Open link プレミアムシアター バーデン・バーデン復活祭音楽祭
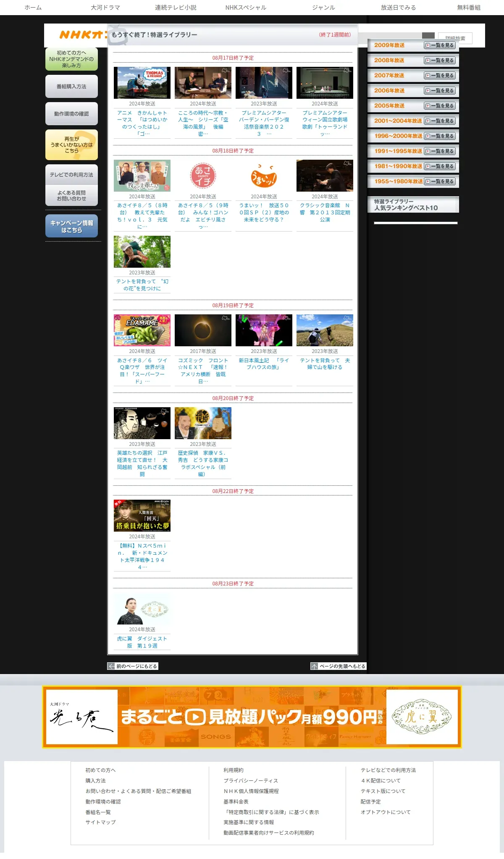 click(264, 123)
